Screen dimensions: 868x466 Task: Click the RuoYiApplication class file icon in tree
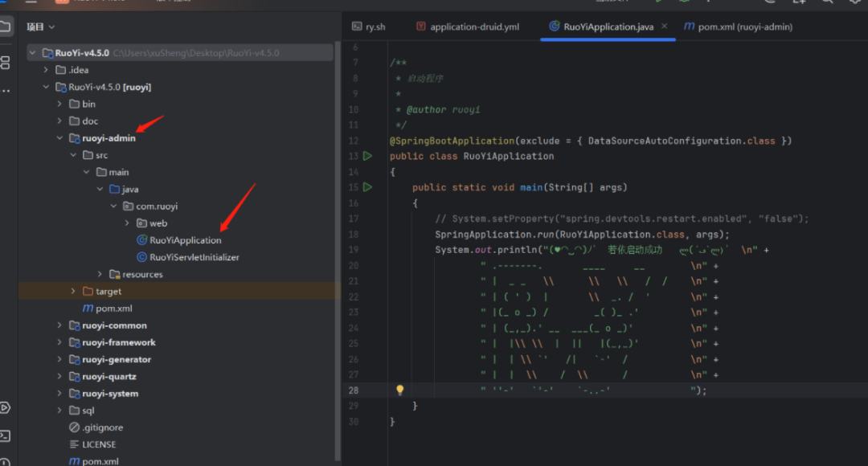[141, 240]
